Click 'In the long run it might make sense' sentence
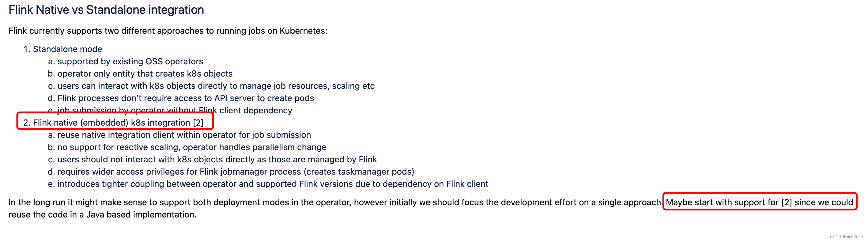The width and height of the screenshot is (868, 242). [x=336, y=202]
